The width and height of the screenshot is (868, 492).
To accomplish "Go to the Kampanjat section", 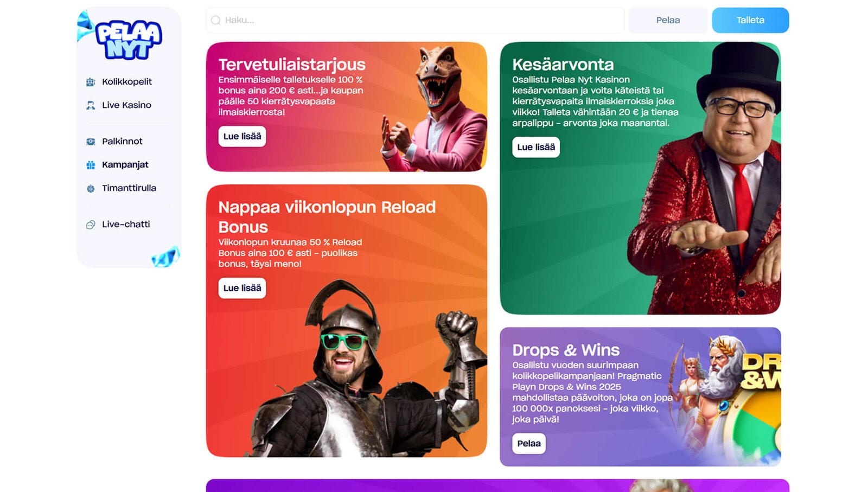I will [125, 165].
